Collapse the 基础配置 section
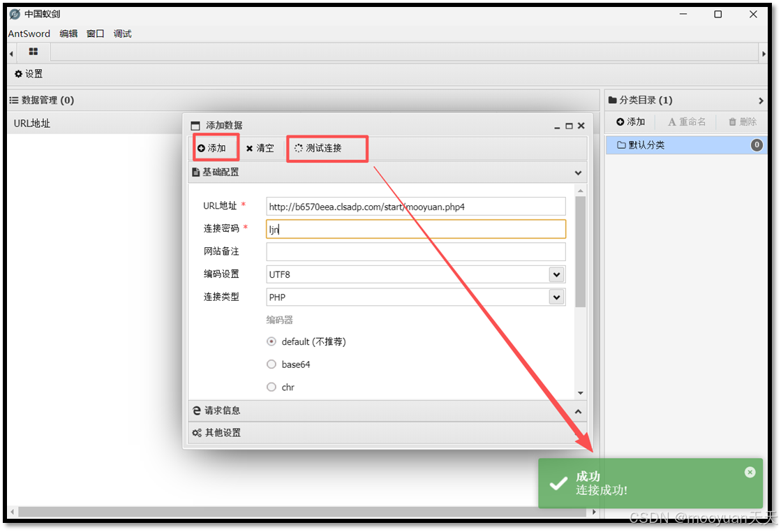The image size is (781, 532). click(x=578, y=173)
